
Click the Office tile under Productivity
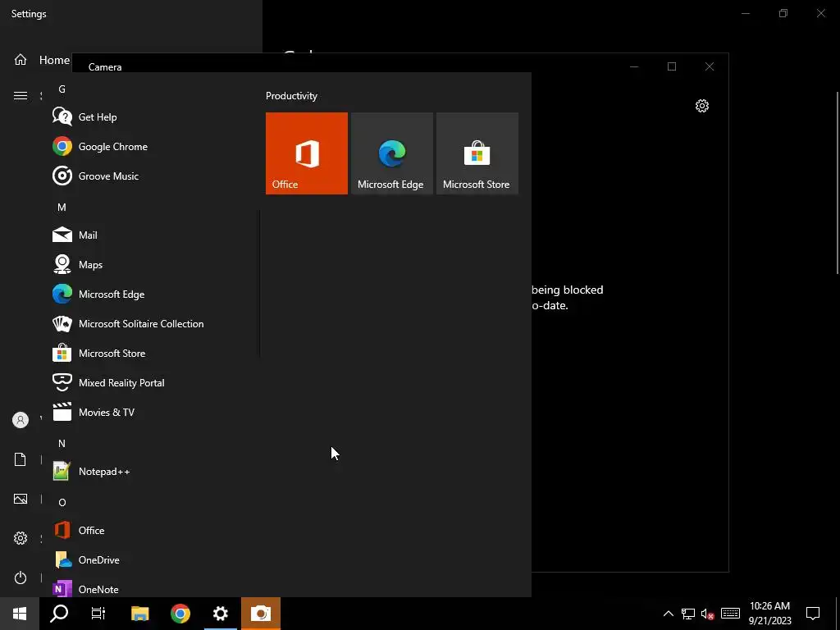(307, 153)
